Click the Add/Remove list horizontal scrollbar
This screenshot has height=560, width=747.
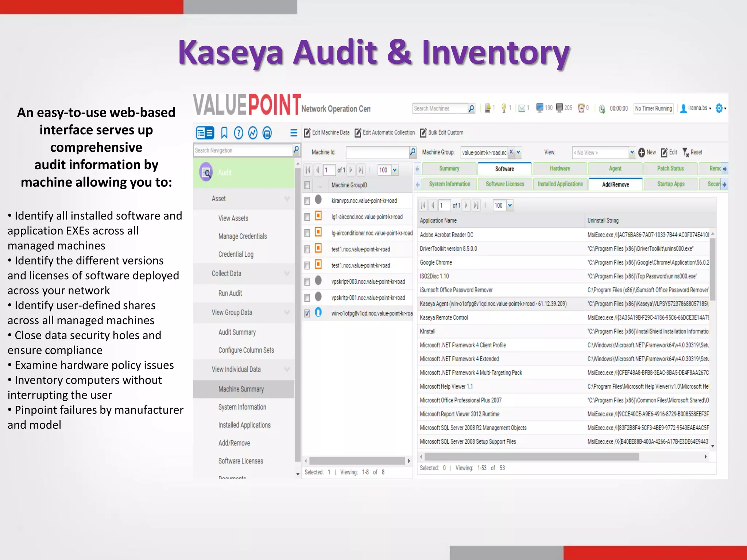[x=531, y=457]
